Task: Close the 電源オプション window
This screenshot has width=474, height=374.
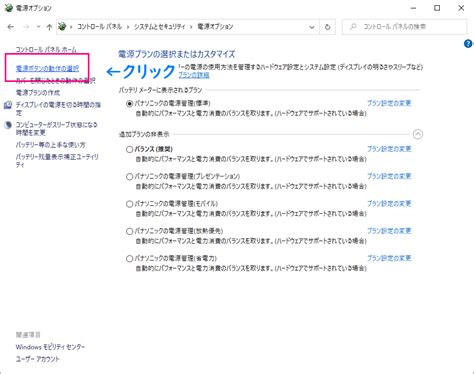Action: pyautogui.click(x=461, y=8)
